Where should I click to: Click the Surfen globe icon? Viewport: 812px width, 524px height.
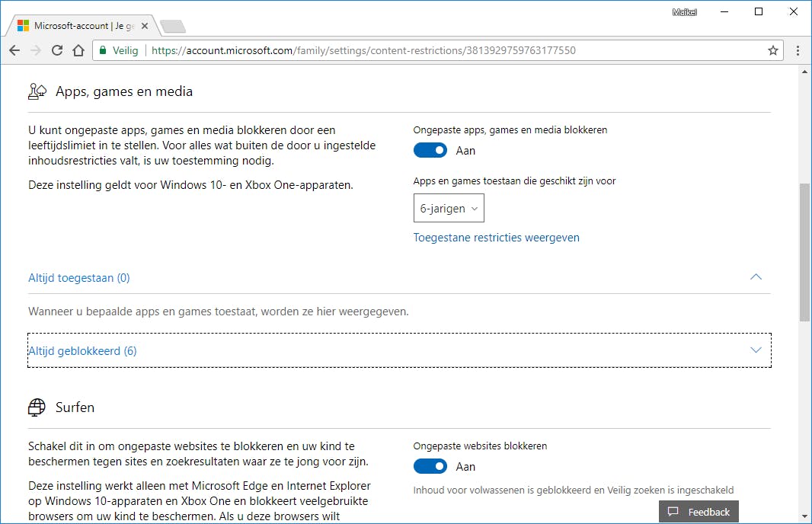(37, 407)
